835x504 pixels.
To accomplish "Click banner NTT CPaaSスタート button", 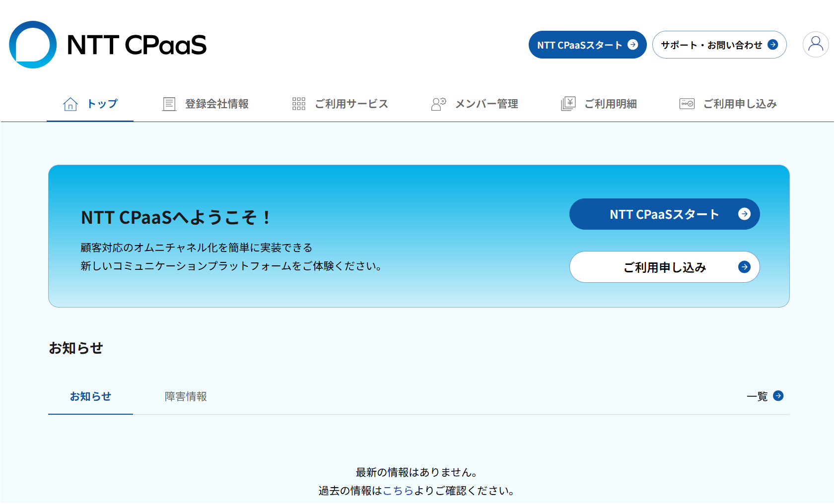I will pos(665,214).
